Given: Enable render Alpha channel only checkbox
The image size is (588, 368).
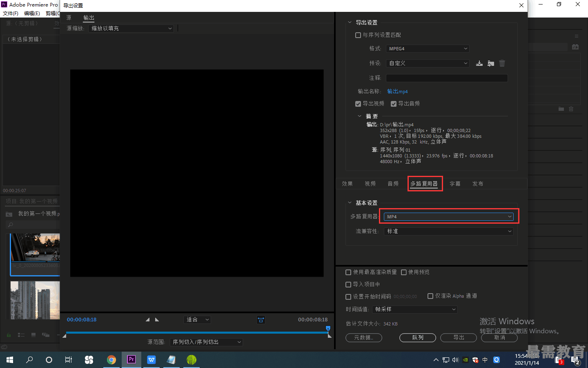Looking at the screenshot, I should click(430, 296).
